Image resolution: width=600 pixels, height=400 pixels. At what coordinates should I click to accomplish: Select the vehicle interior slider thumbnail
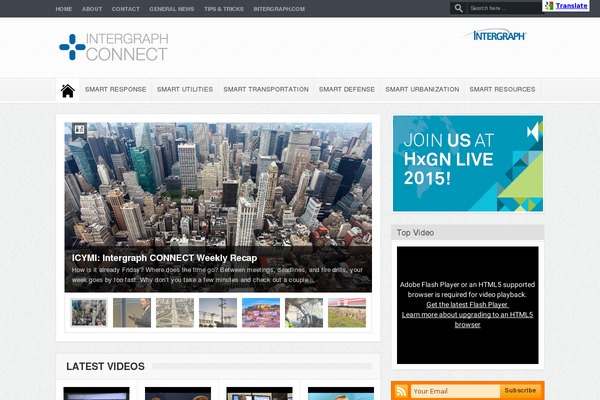(x=304, y=313)
